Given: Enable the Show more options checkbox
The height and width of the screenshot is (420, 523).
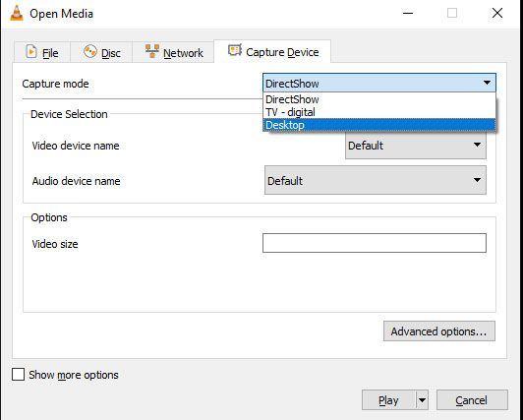Looking at the screenshot, I should pos(18,375).
